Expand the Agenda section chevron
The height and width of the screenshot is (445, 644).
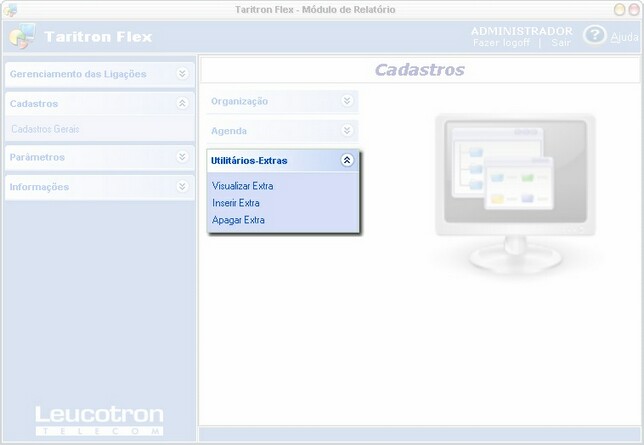347,130
